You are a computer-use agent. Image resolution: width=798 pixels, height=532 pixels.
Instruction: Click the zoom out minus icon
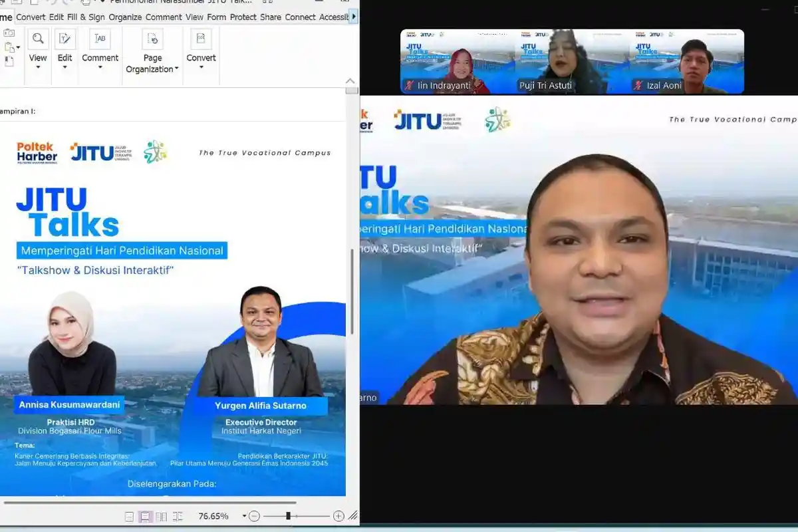[254, 516]
